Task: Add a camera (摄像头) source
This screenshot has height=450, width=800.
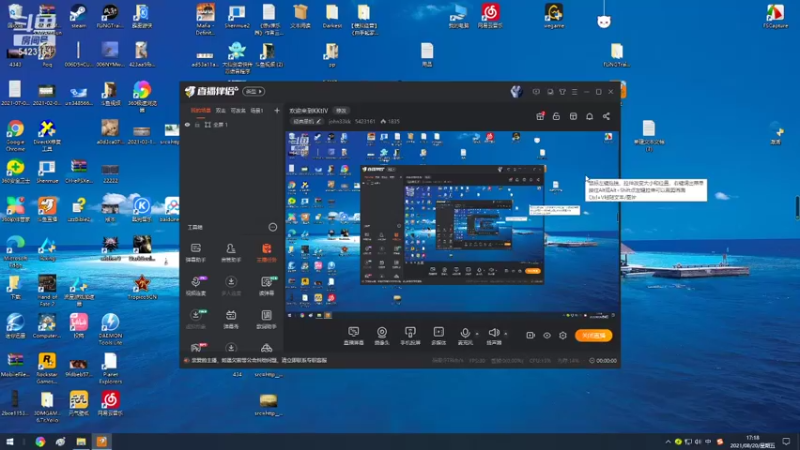Action: click(x=382, y=336)
